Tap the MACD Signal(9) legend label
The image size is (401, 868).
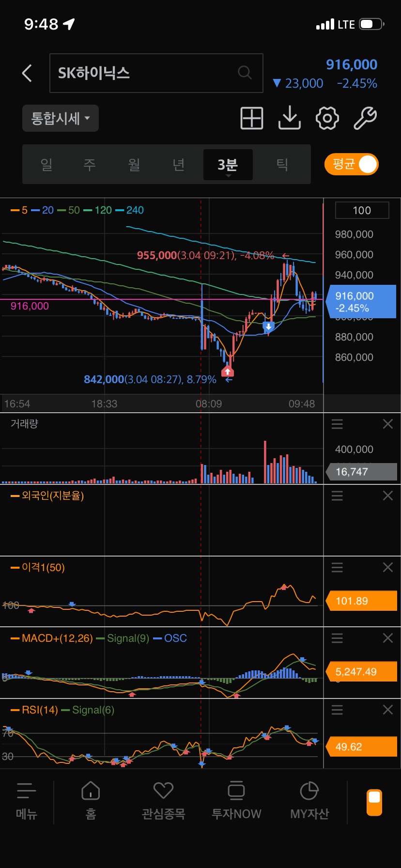pyautogui.click(x=123, y=638)
